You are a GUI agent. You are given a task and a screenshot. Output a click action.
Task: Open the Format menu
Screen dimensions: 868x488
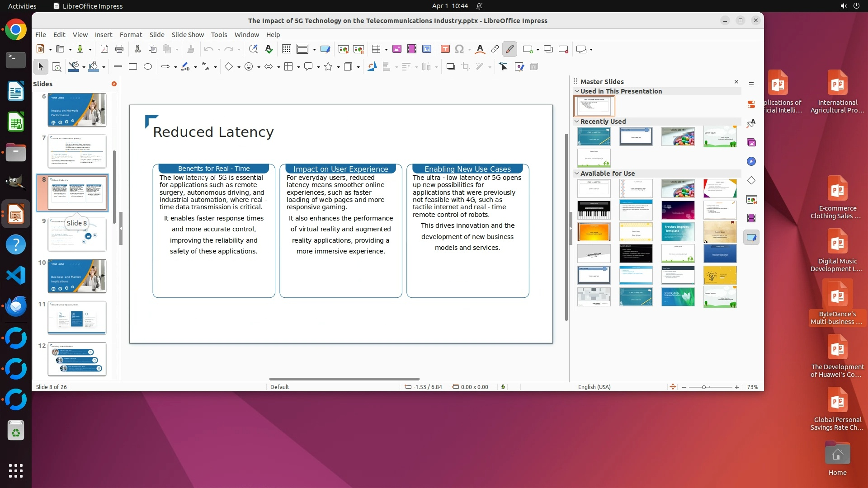tap(131, 35)
